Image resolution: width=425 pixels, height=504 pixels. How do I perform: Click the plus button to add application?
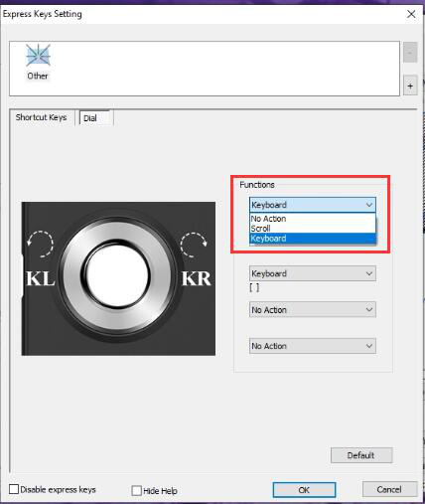tap(410, 85)
